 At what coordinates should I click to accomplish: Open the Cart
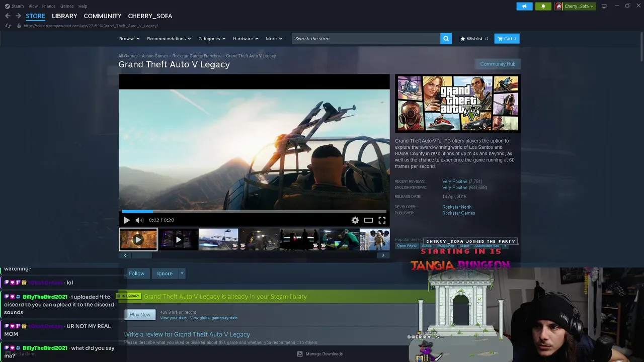(x=507, y=39)
